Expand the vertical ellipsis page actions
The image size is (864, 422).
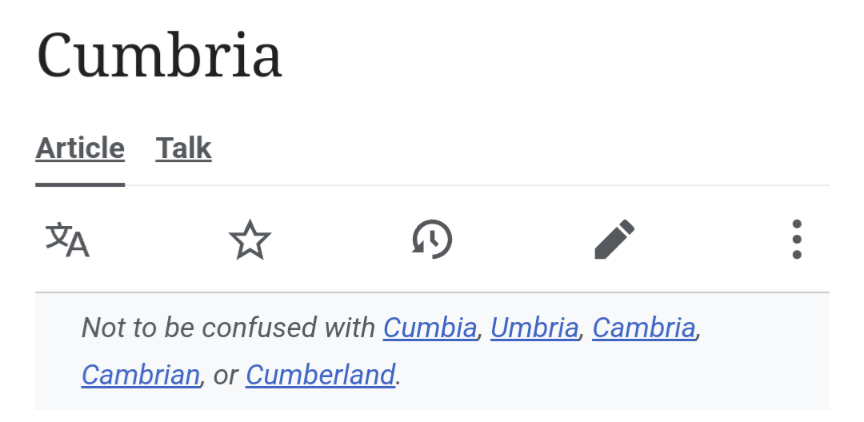click(x=796, y=240)
